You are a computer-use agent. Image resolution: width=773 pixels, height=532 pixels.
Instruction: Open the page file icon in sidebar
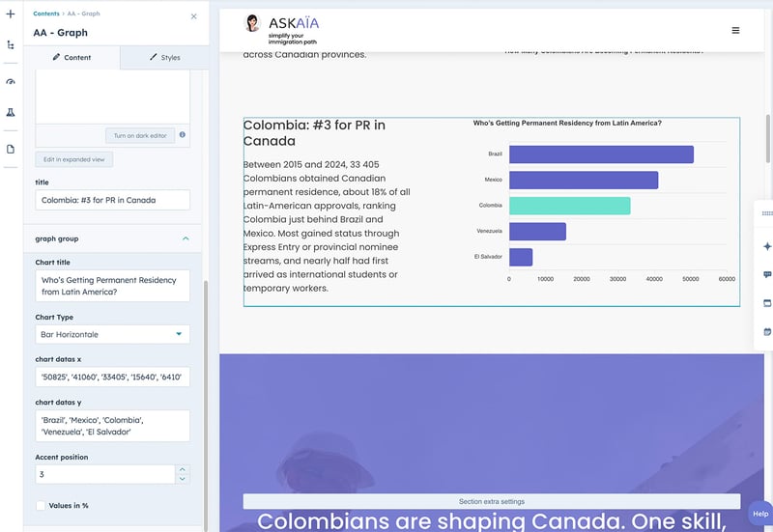click(x=11, y=150)
